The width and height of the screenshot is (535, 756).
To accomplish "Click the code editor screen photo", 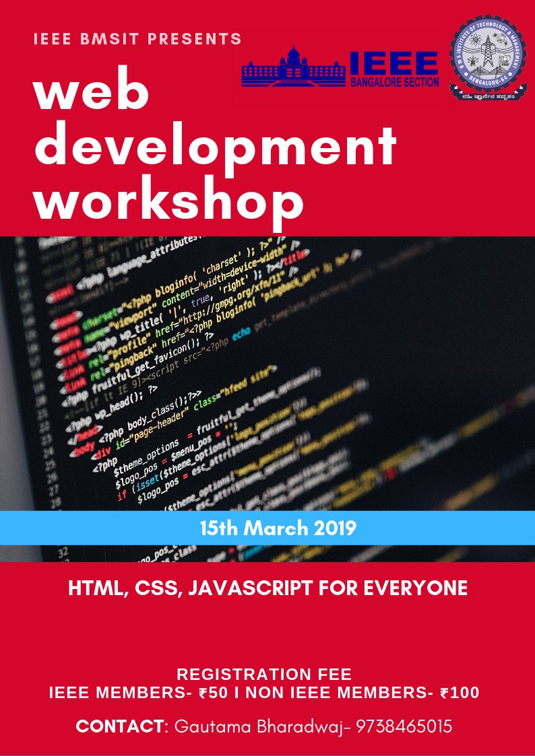I will tap(267, 399).
